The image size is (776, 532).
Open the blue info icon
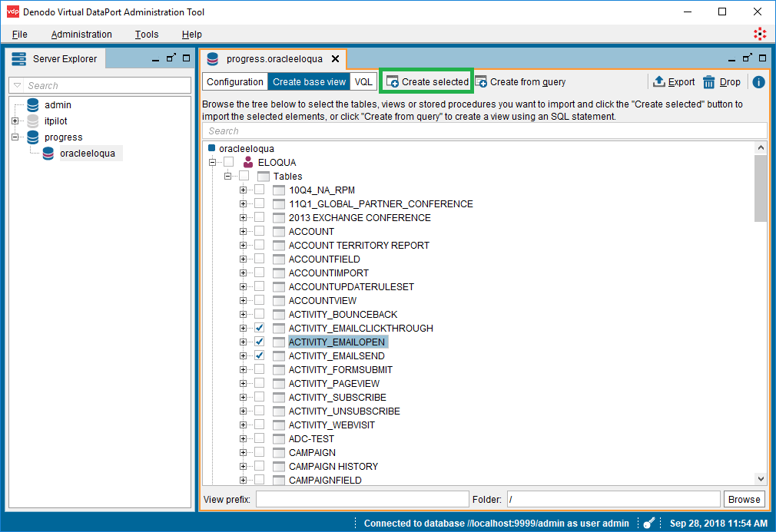(758, 82)
